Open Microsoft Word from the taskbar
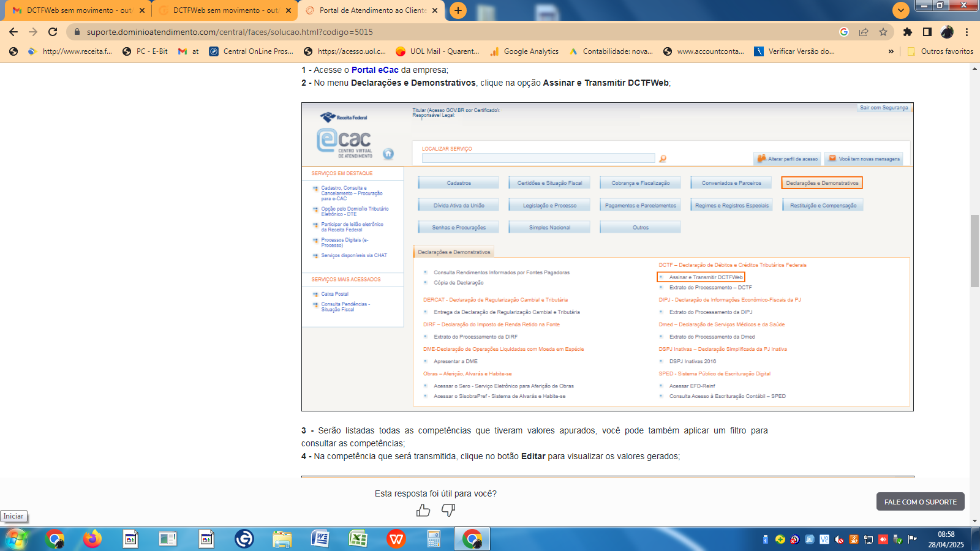This screenshot has width=980, height=551. [x=320, y=539]
